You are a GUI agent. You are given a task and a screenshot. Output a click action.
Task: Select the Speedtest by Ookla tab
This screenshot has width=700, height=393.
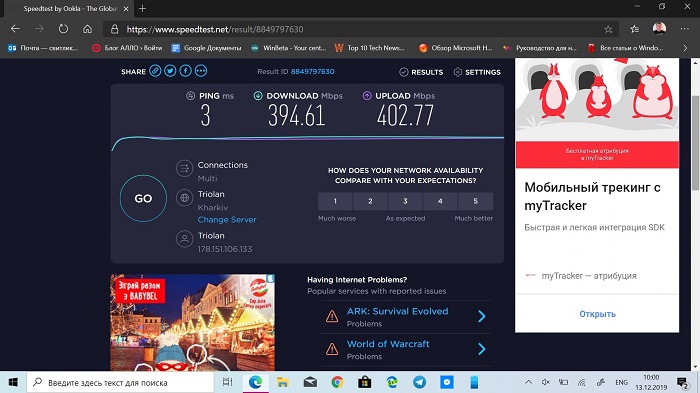tap(69, 8)
